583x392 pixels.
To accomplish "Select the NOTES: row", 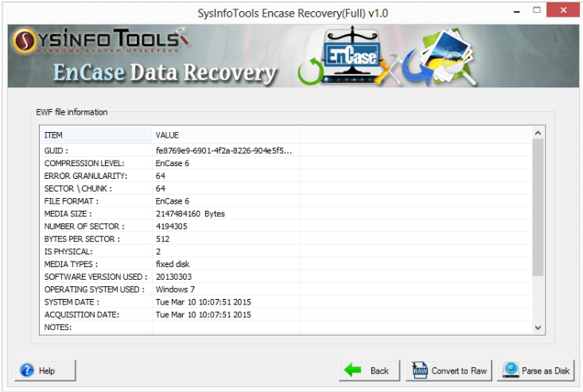I will pyautogui.click(x=286, y=328).
